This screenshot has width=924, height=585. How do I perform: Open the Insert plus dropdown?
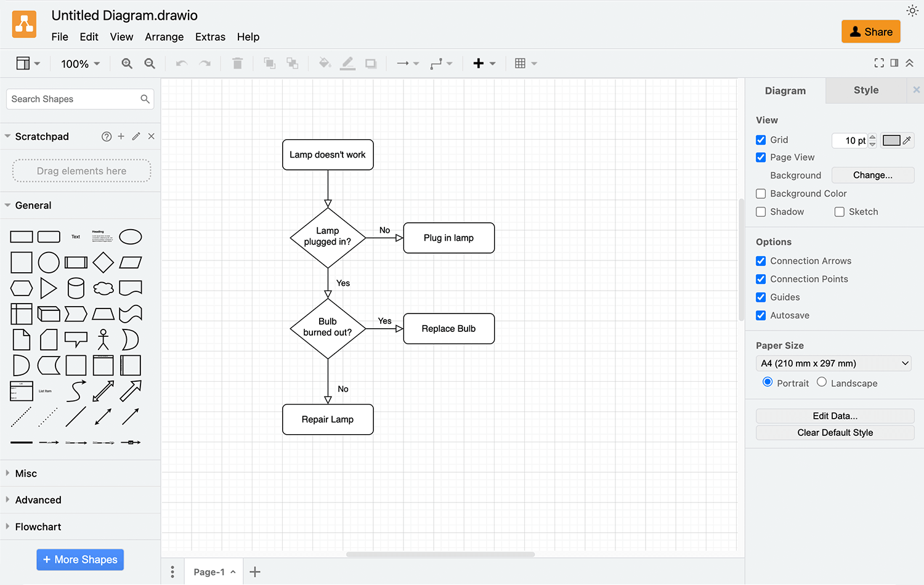pos(484,63)
